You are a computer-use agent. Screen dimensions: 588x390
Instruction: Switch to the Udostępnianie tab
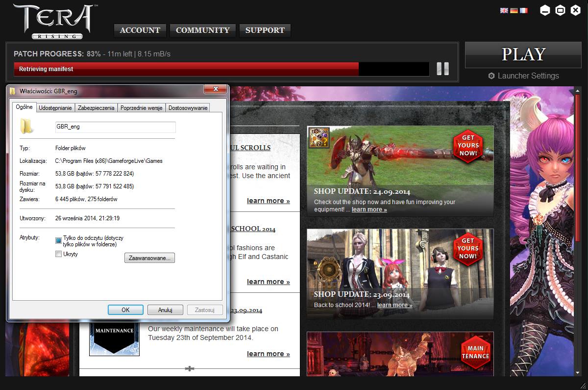[x=55, y=108]
